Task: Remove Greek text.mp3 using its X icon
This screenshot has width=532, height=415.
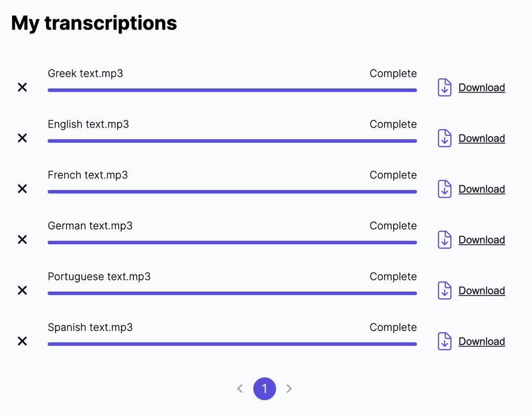Action: [22, 87]
